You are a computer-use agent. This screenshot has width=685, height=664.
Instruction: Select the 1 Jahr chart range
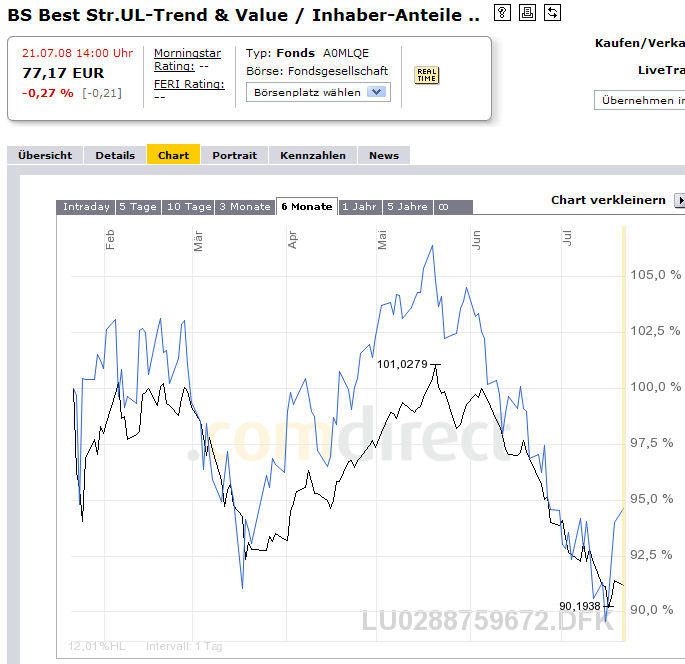[360, 207]
